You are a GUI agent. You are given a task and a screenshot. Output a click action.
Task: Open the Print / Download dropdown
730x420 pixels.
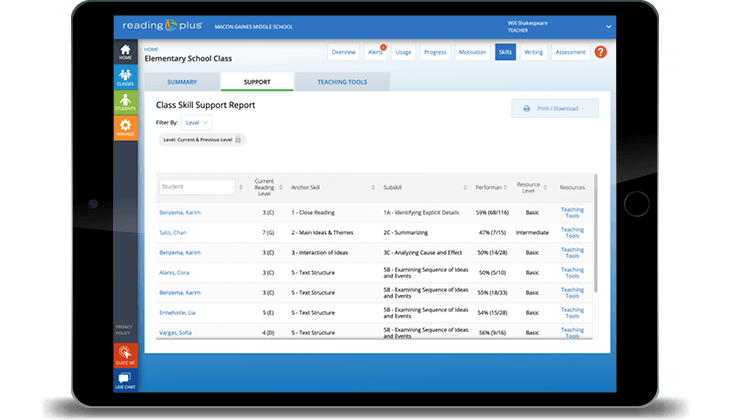[x=553, y=108]
